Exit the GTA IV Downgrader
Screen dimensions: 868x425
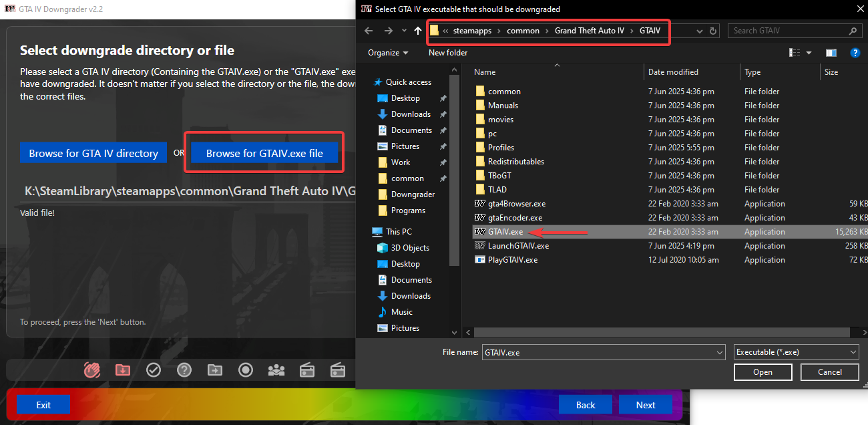(43, 405)
